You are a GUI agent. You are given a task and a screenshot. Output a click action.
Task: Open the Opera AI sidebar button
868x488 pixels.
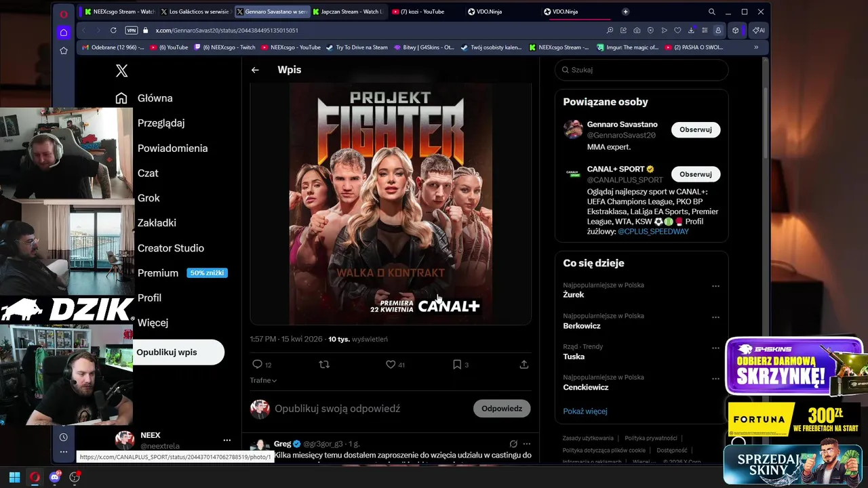[759, 30]
